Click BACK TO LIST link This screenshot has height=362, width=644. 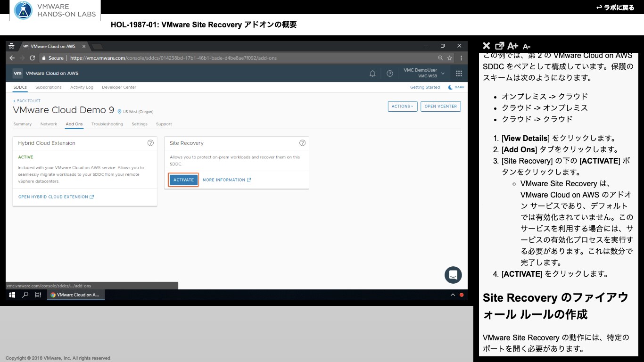[x=27, y=101]
